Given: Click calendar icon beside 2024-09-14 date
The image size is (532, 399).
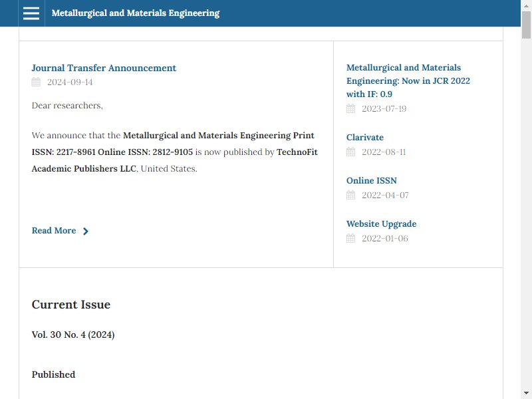Looking at the screenshot, I should click(36, 82).
